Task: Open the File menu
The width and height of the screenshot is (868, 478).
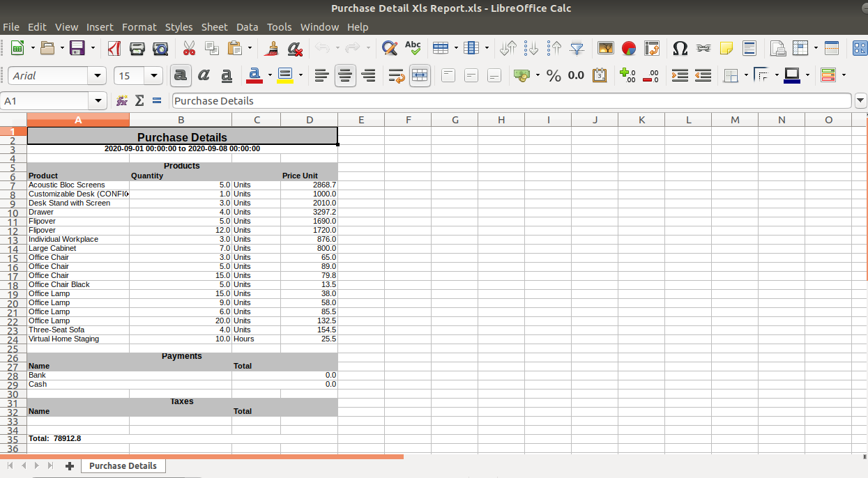Action: pyautogui.click(x=11, y=27)
